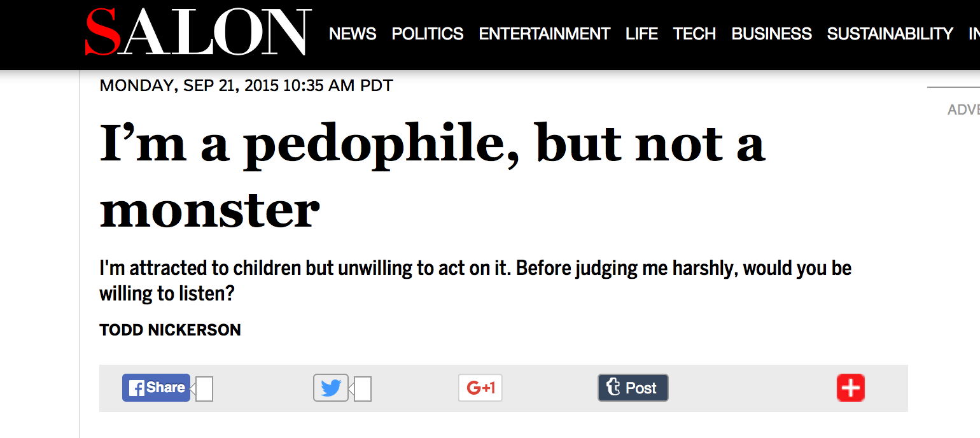Click the article headline "I'm a pedophile, but not a monster"
Viewport: 980px width, 438px height.
click(433, 175)
